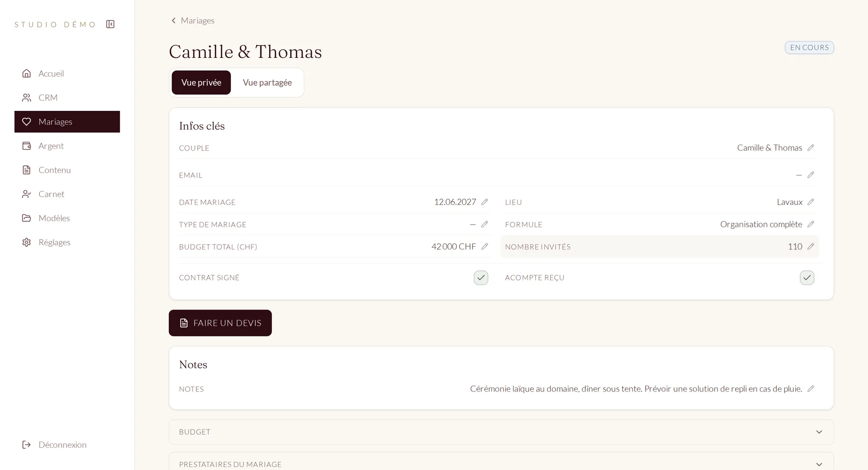The image size is (868, 470).
Task: Click the CRM people icon
Action: coord(27,97)
